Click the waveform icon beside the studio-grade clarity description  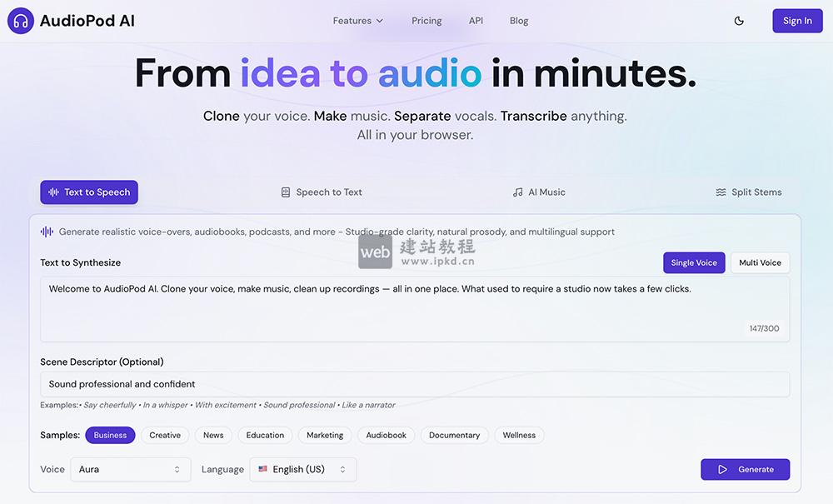pyautogui.click(x=47, y=231)
